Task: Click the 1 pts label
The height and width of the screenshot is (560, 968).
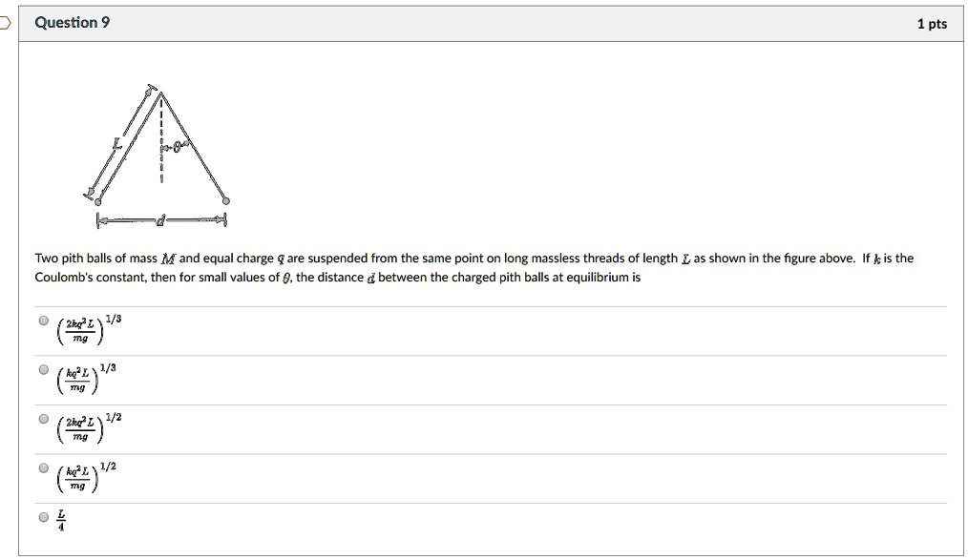Action: coord(933,22)
